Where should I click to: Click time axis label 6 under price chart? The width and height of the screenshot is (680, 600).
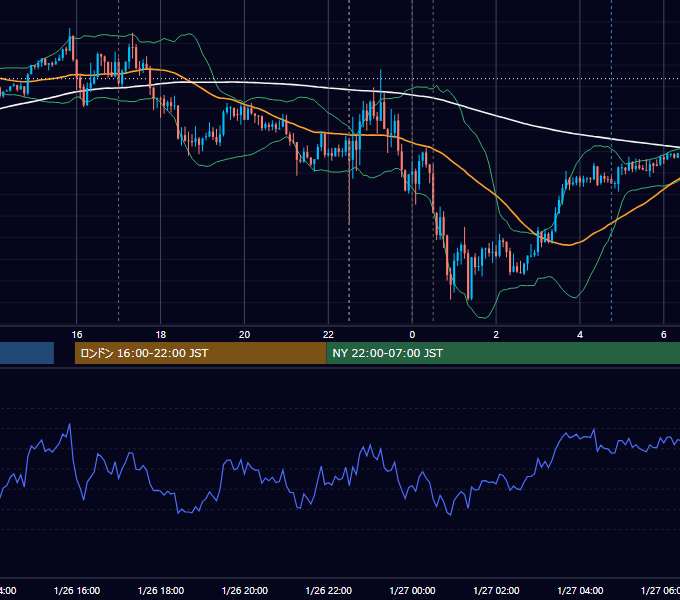click(664, 334)
